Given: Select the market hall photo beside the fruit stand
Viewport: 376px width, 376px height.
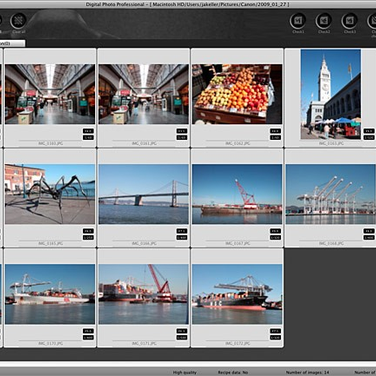Looking at the screenshot, I should pyautogui.click(x=144, y=94).
